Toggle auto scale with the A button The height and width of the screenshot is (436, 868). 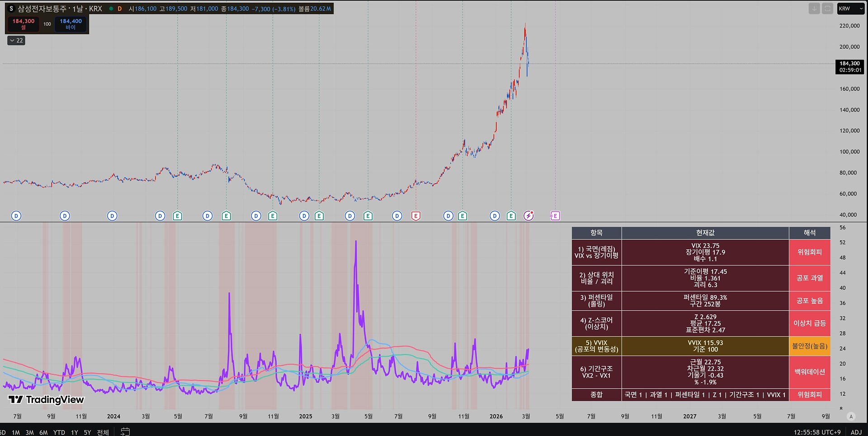pyautogui.click(x=851, y=417)
